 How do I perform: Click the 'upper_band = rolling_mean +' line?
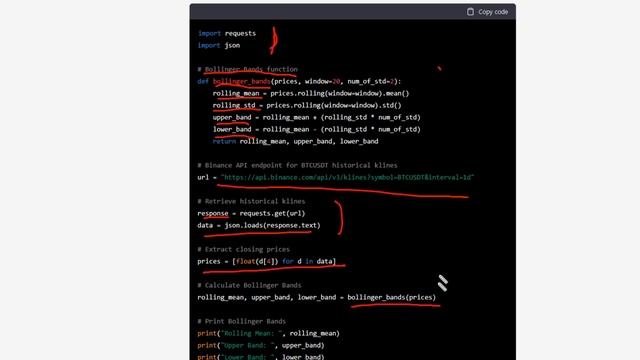316,118
